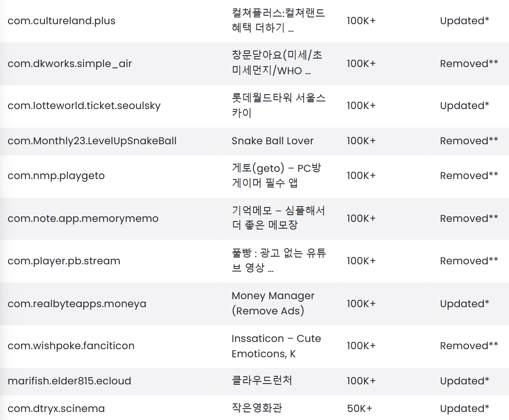
Task: Click the Inssaticon – Cute Emoticons app name
Action: [x=276, y=346]
